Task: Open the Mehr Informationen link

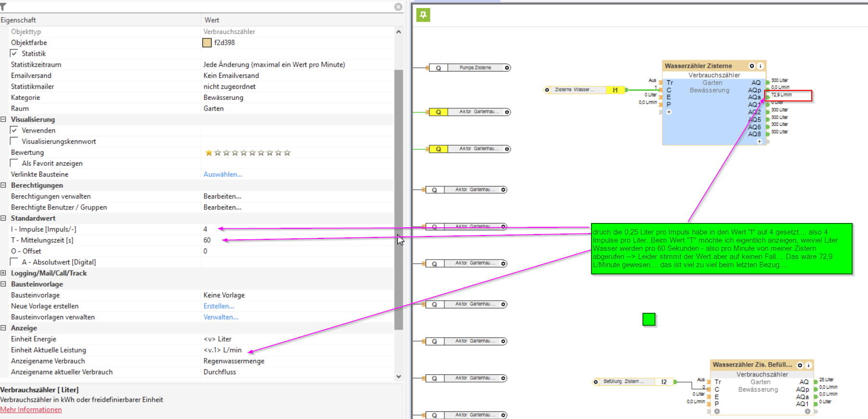Action: (31, 410)
